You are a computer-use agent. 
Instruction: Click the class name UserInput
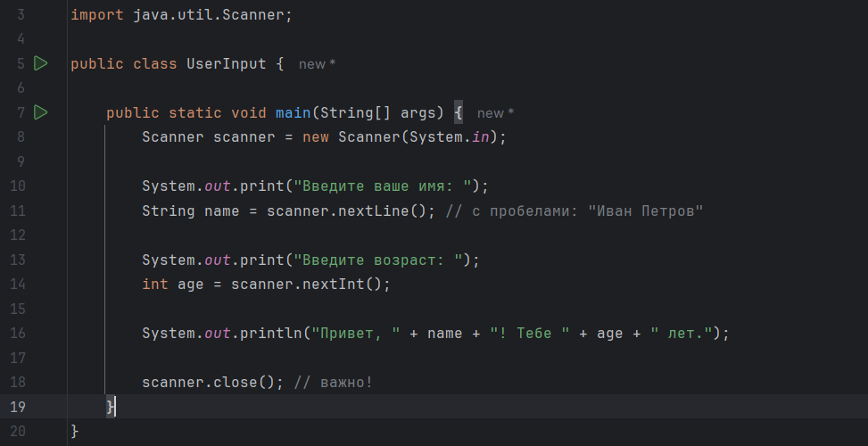tap(227, 64)
